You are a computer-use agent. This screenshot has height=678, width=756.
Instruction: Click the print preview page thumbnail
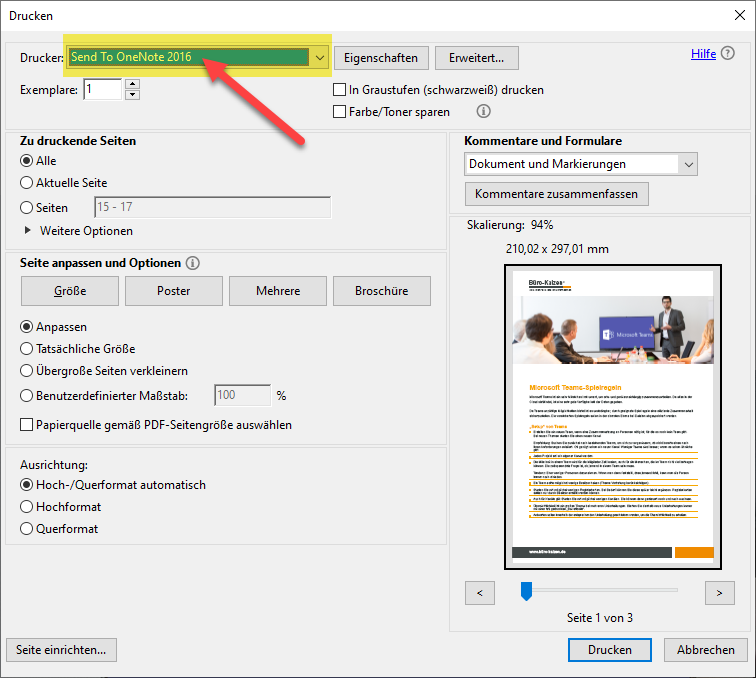tap(613, 417)
